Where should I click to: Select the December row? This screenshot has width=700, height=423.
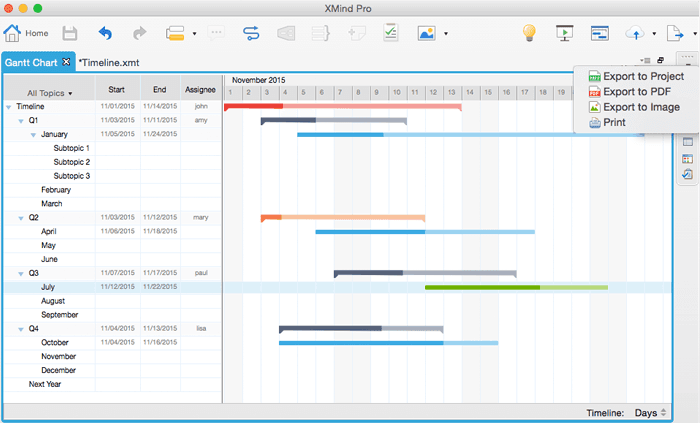coord(113,370)
